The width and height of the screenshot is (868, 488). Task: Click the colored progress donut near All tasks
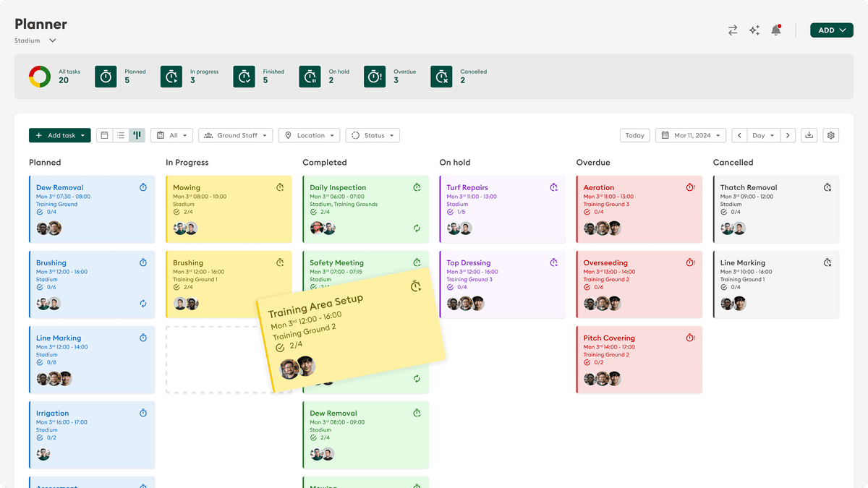tap(38, 76)
